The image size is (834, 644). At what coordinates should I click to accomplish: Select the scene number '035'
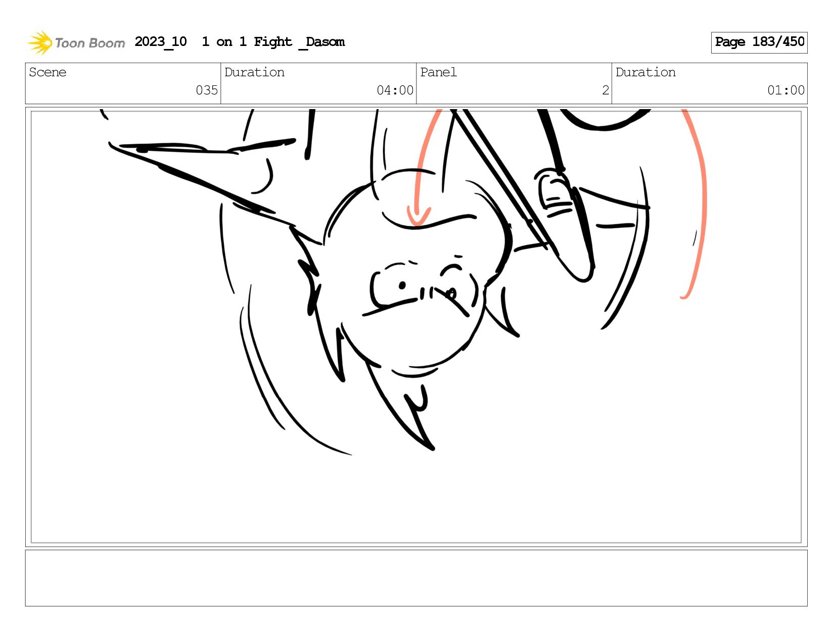click(x=207, y=90)
